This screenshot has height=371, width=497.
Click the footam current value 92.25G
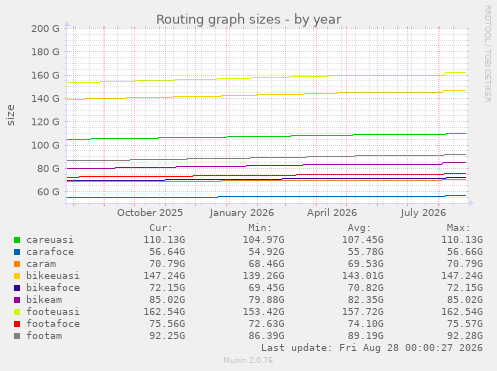(167, 336)
